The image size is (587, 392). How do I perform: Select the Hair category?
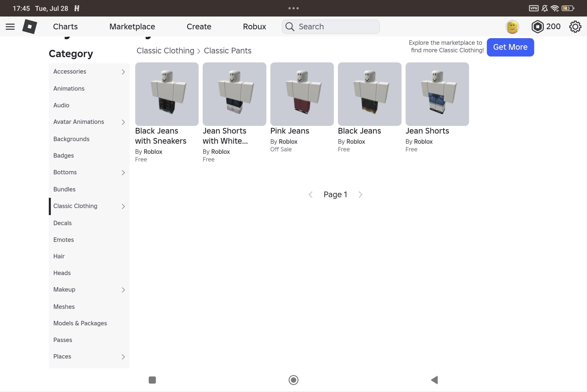click(x=89, y=256)
